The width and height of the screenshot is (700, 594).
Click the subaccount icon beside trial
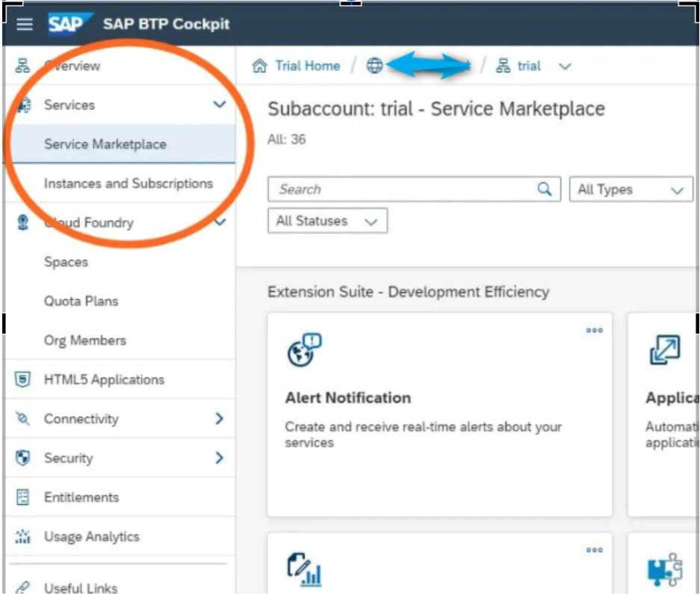503,66
